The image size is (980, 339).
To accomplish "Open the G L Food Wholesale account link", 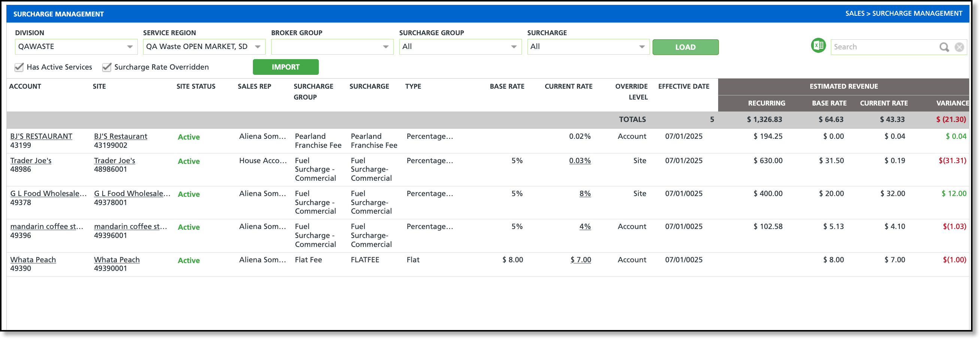I will [x=48, y=194].
